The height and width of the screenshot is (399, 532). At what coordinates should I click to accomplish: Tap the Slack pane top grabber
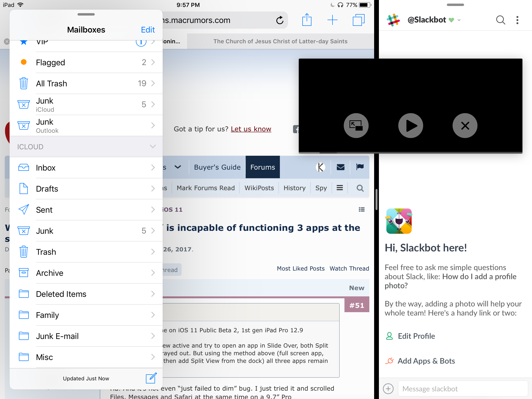click(455, 5)
